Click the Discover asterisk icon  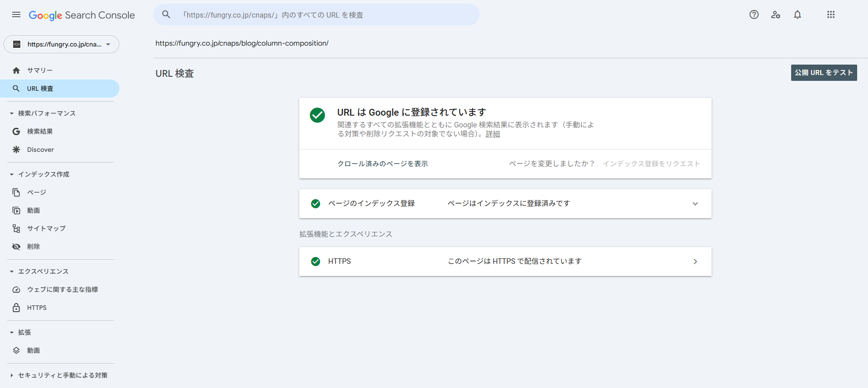pos(16,150)
